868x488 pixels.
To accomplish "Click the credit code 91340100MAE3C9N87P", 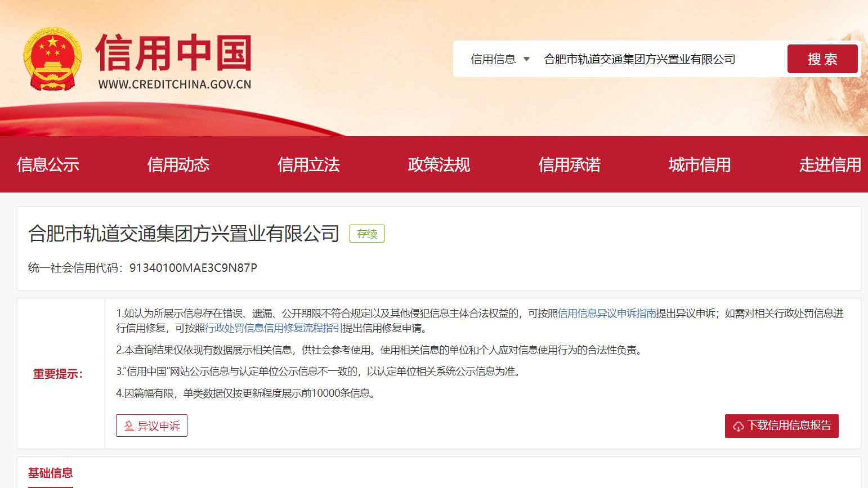I will [193, 268].
